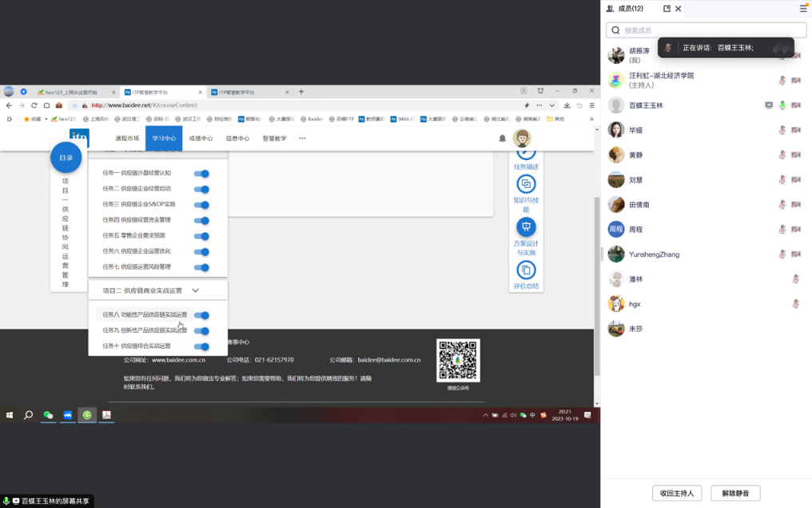
Task: Open 方案设计与实施 icon in sidebar
Action: click(x=526, y=227)
